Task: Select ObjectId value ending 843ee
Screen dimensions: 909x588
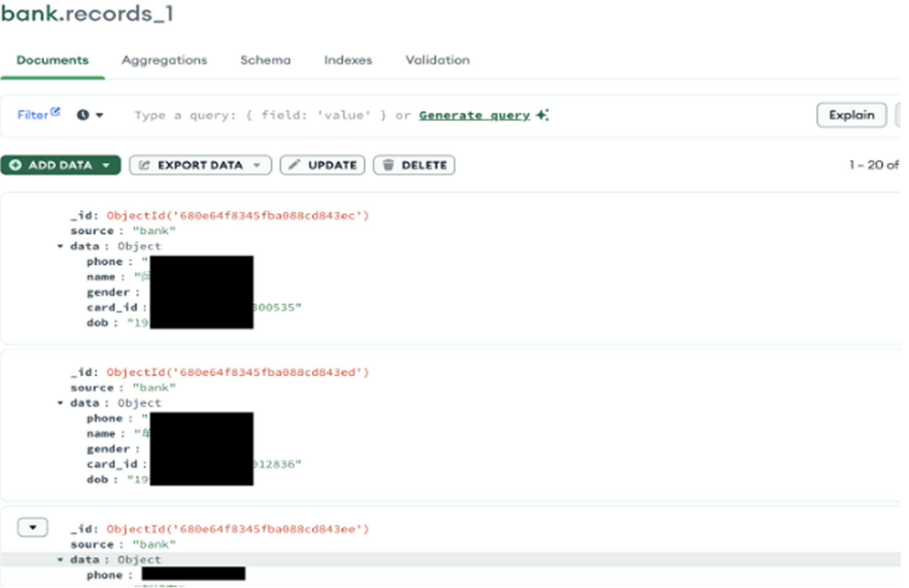Action: click(238, 529)
